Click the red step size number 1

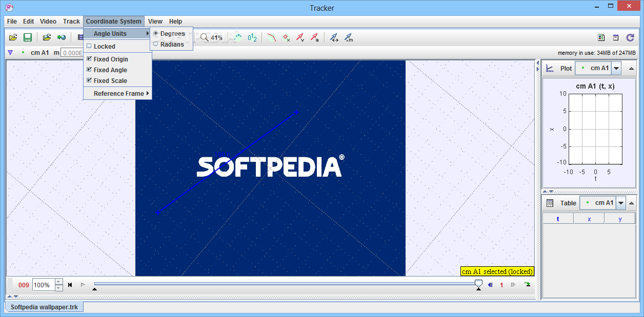point(501,285)
